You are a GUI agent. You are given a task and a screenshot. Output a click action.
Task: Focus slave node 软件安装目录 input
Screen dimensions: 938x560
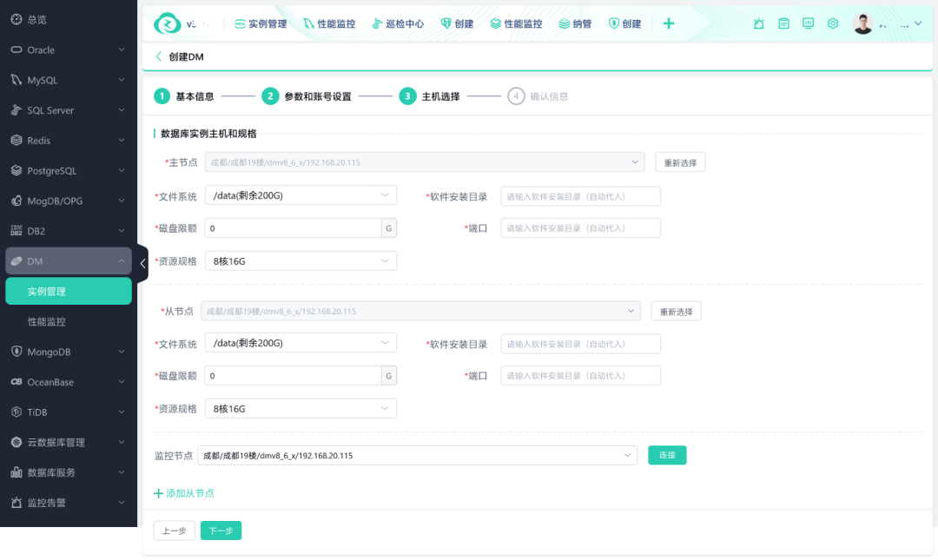click(x=580, y=344)
